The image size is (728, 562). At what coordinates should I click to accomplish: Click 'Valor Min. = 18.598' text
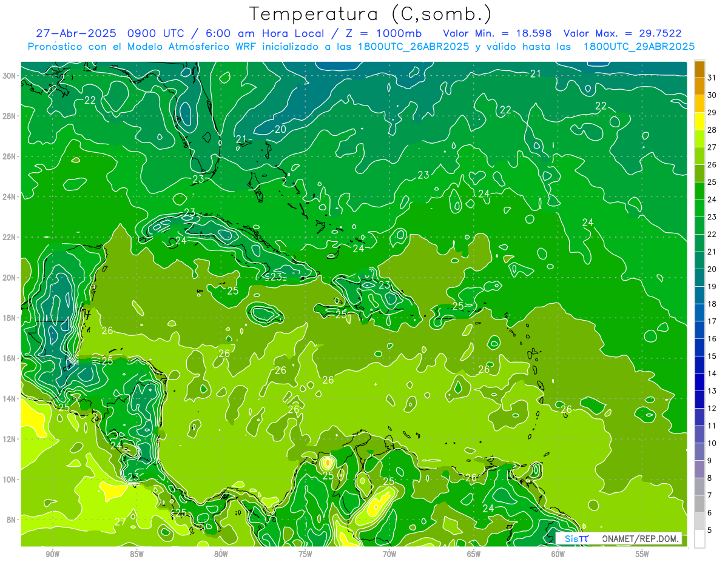(497, 33)
